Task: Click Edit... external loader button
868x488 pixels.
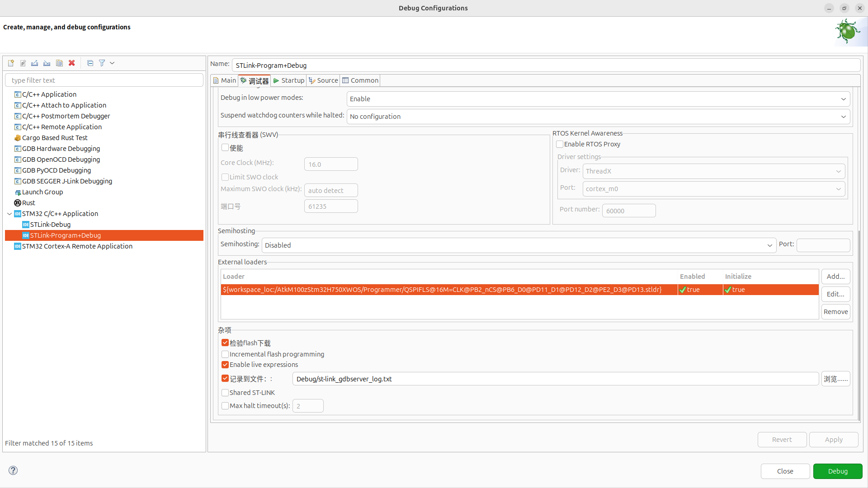Action: (835, 294)
